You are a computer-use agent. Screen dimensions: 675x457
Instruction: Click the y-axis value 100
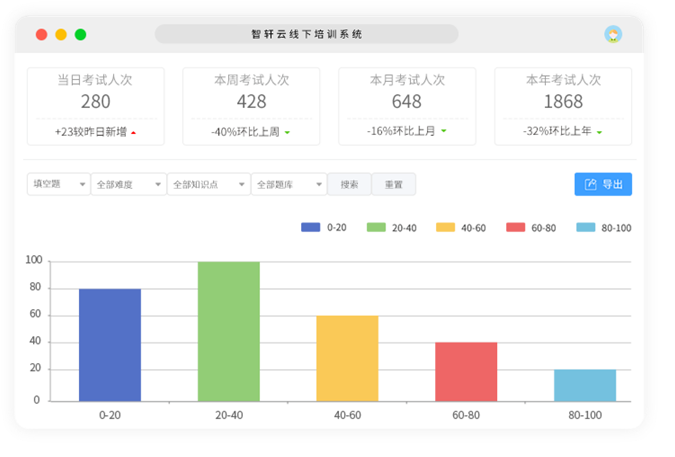34,260
